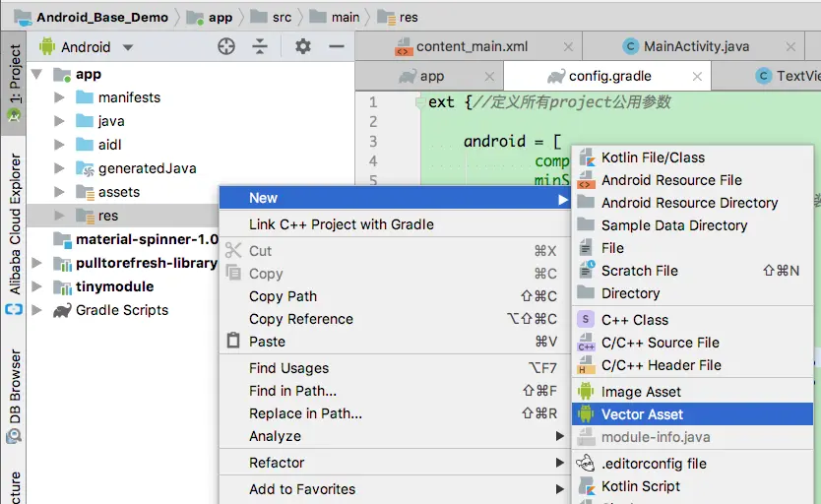This screenshot has width=821, height=504.
Task: Open the Refactor submenu
Action: pyautogui.click(x=395, y=463)
